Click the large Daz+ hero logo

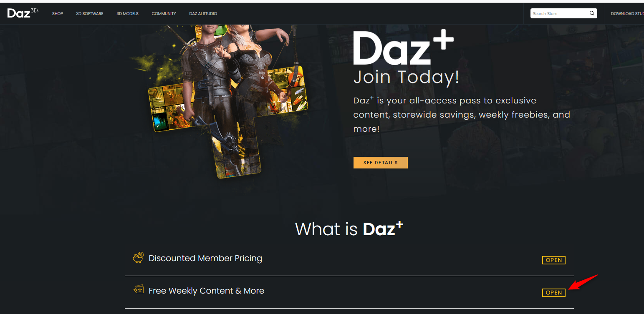point(403,48)
